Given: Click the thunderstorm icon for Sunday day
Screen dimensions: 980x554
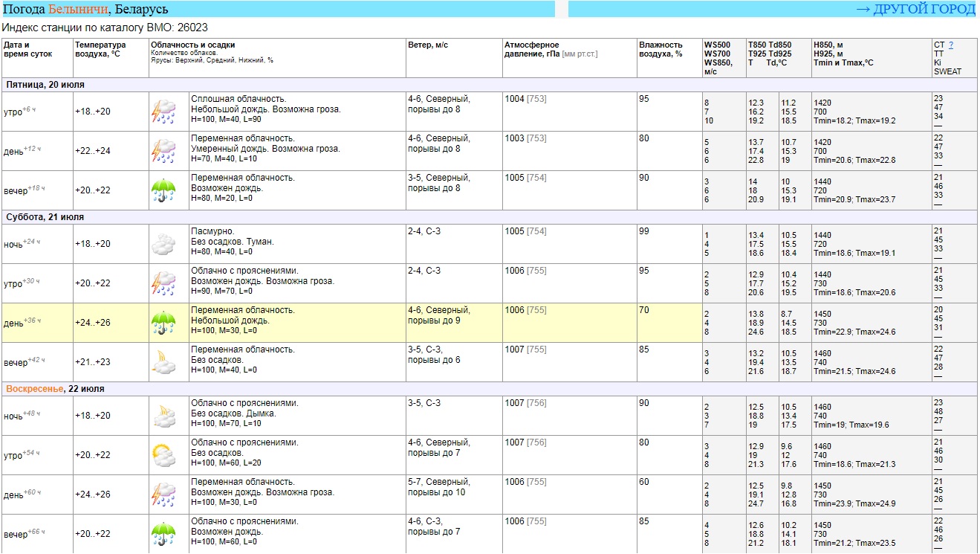Looking at the screenshot, I should click(x=163, y=495).
